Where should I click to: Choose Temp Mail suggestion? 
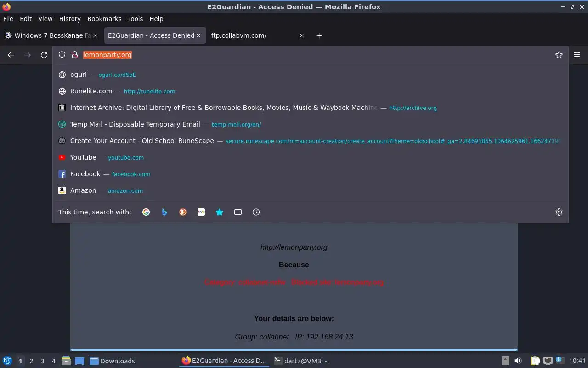pos(310,124)
